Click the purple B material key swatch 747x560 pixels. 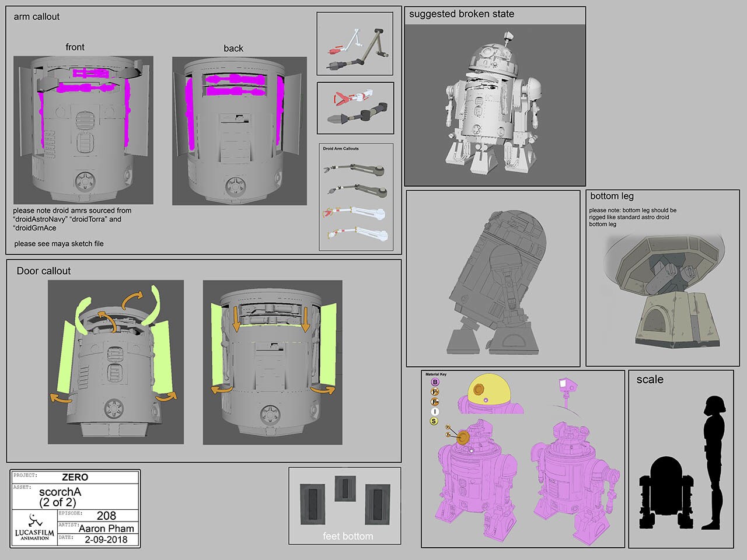tap(434, 383)
